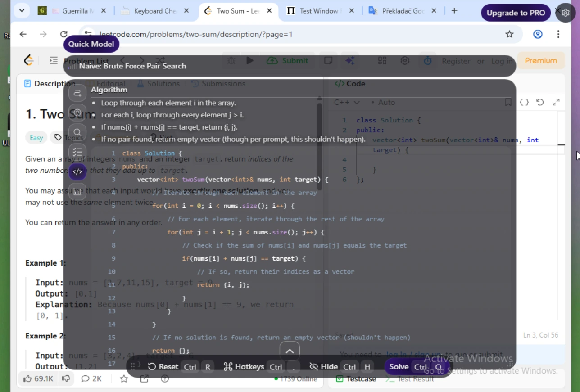Open the 2K comments section
This screenshot has height=392, width=580.
click(x=91, y=378)
